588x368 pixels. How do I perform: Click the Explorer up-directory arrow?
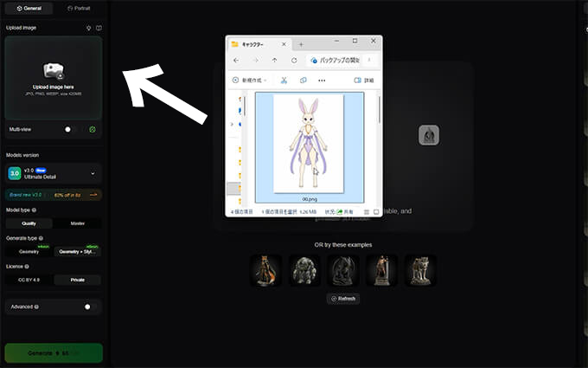tap(274, 60)
